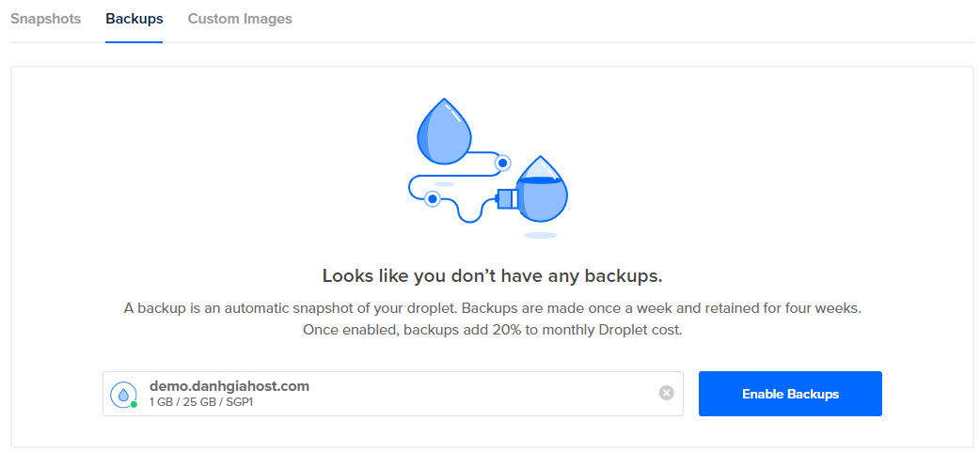Click the green active status dot
The image size is (980, 452).
click(134, 404)
